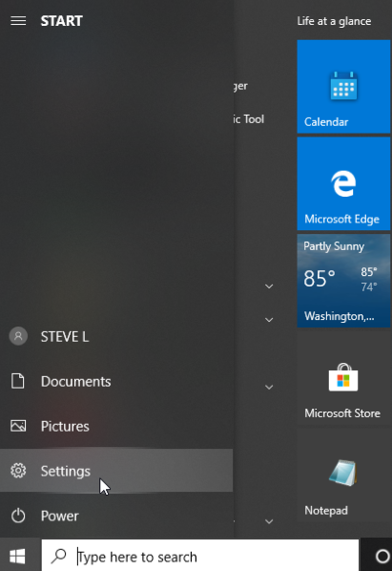Open Cortana circle icon on taskbar
Viewport: 392px width, 571px height.
(382, 556)
